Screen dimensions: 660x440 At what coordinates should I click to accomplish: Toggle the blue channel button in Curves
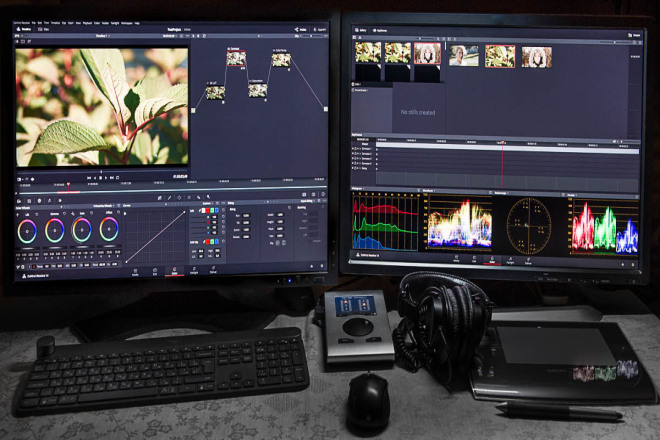pos(217,210)
